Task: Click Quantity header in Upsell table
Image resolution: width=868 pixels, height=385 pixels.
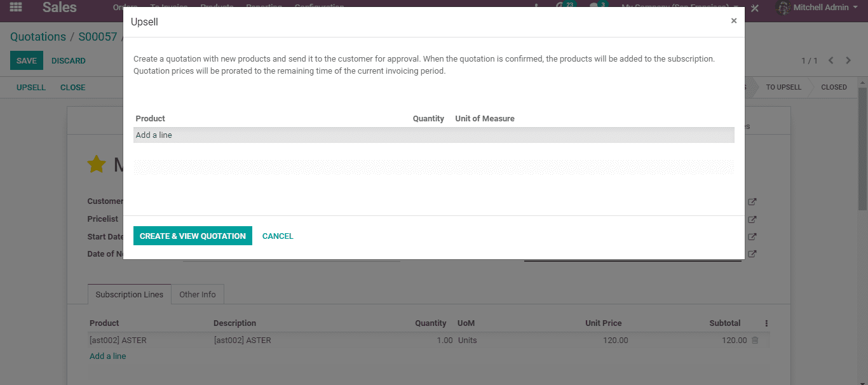Action: [428, 118]
